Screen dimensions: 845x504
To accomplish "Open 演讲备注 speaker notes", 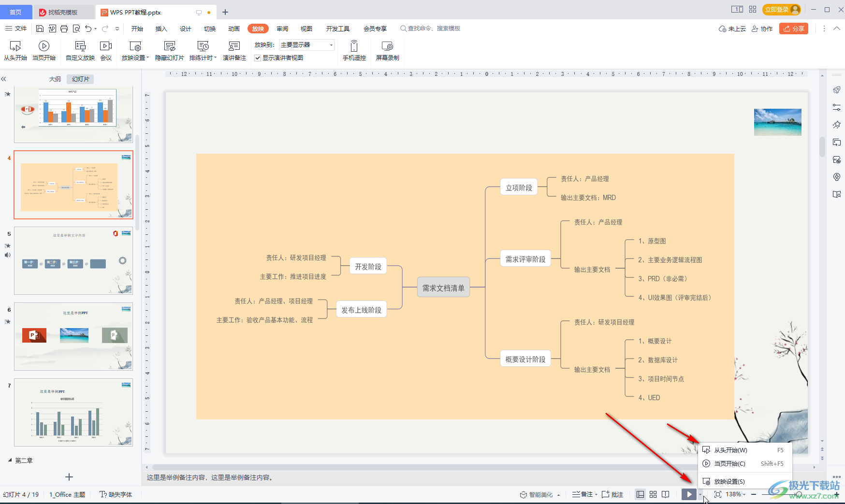I will tap(234, 50).
